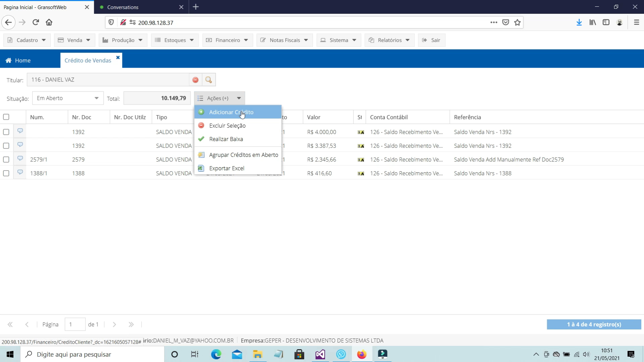Expand the Produção menu
Screen dimensions: 644x362
coord(123,40)
